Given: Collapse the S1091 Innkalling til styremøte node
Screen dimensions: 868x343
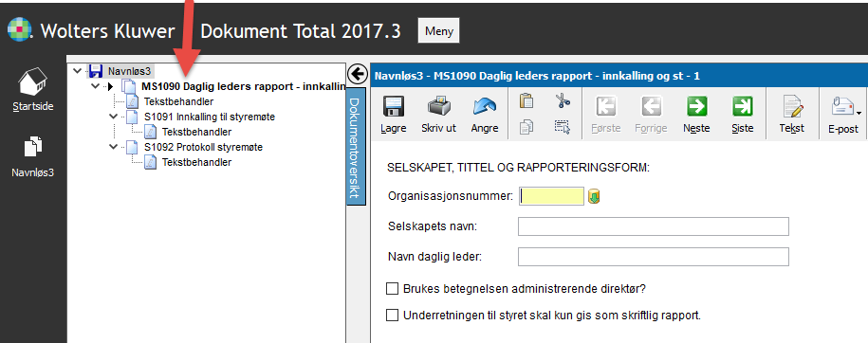Looking at the screenshot, I should pos(114,117).
